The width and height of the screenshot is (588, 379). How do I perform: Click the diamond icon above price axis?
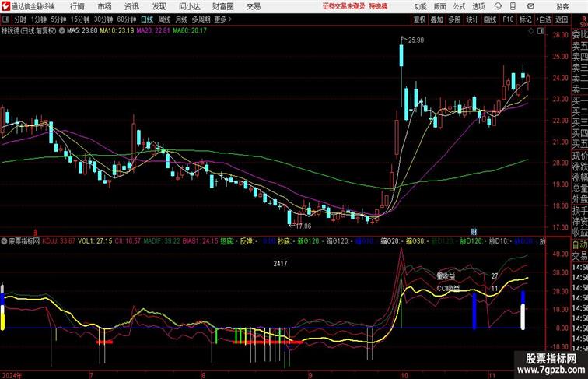(531, 32)
